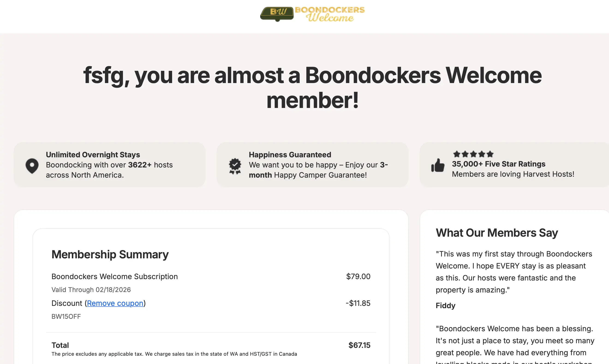Open the Unlimited Overnight Stays card
This screenshot has height=364, width=609.
(109, 165)
